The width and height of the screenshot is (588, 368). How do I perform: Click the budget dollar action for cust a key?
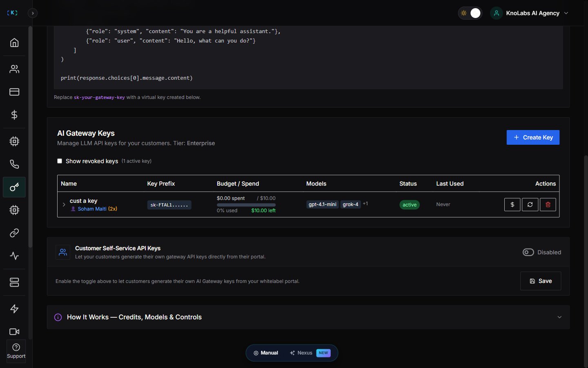tap(512, 204)
